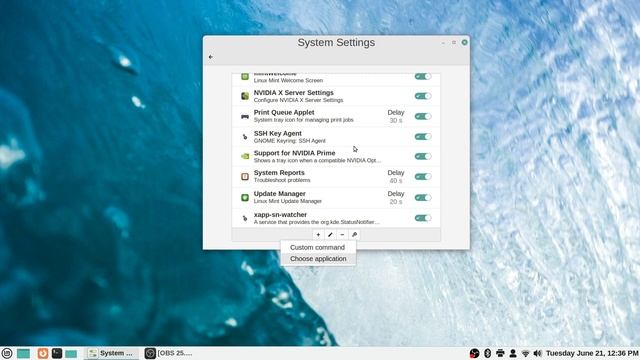Select Support for NVIDIA Prime row title
The height and width of the screenshot is (360, 640).
click(294, 153)
